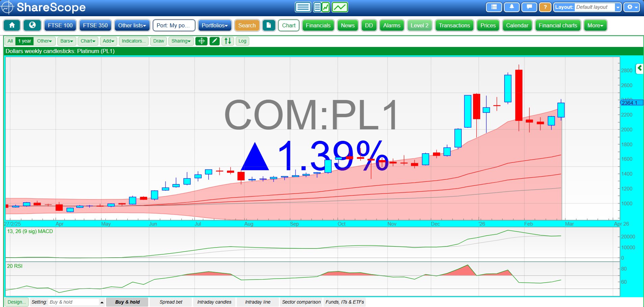Open the Indicators dialog
The image size is (644, 307).
134,41
